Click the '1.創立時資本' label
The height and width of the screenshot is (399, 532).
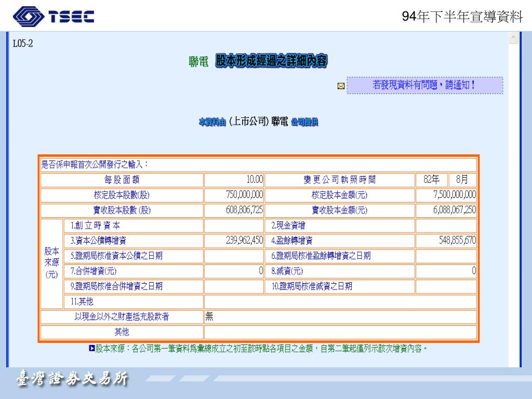[96, 225]
